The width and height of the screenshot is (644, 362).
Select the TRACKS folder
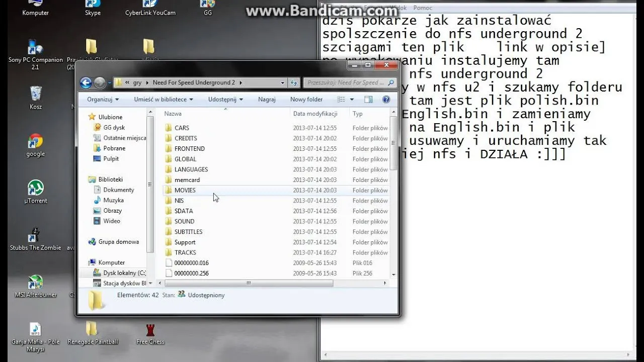click(x=185, y=252)
